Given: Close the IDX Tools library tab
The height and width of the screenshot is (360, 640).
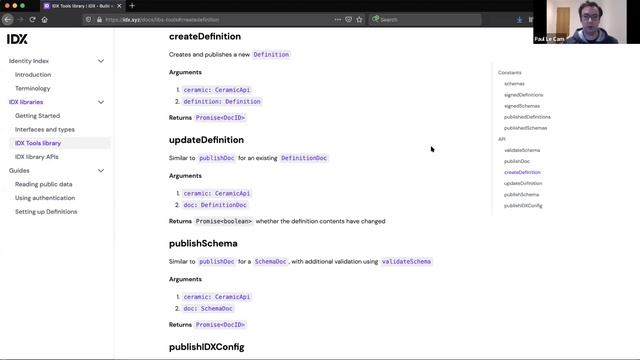Looking at the screenshot, I should coord(119,6).
